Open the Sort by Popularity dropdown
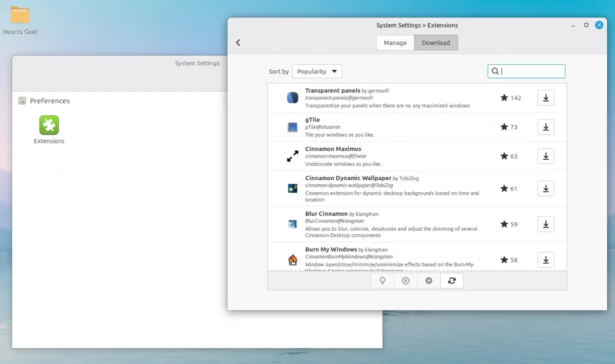 point(317,71)
